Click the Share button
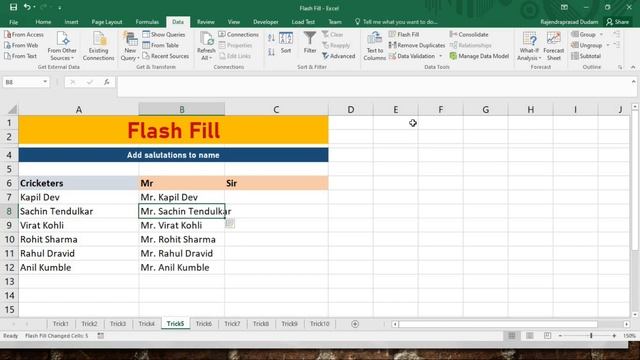 point(618,22)
